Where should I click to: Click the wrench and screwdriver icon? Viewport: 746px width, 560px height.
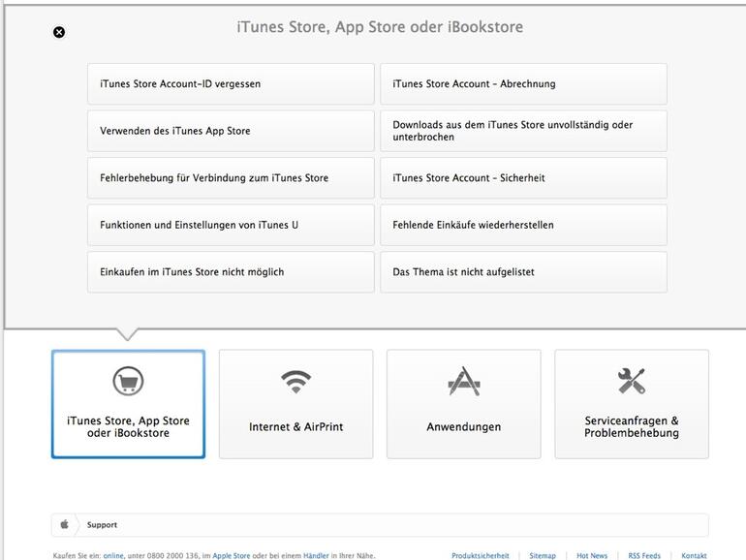pos(632,381)
